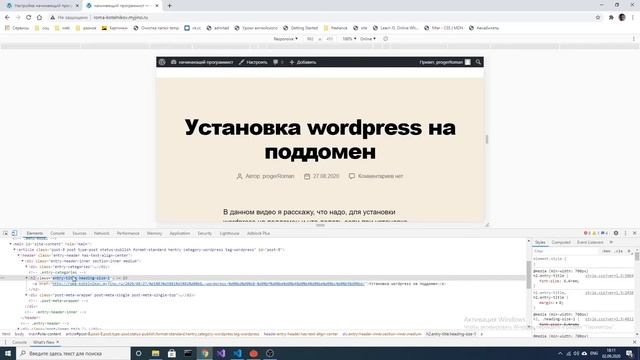Switch to the DevTools Console tab
The width and height of the screenshot is (640, 360).
pyautogui.click(x=58, y=233)
